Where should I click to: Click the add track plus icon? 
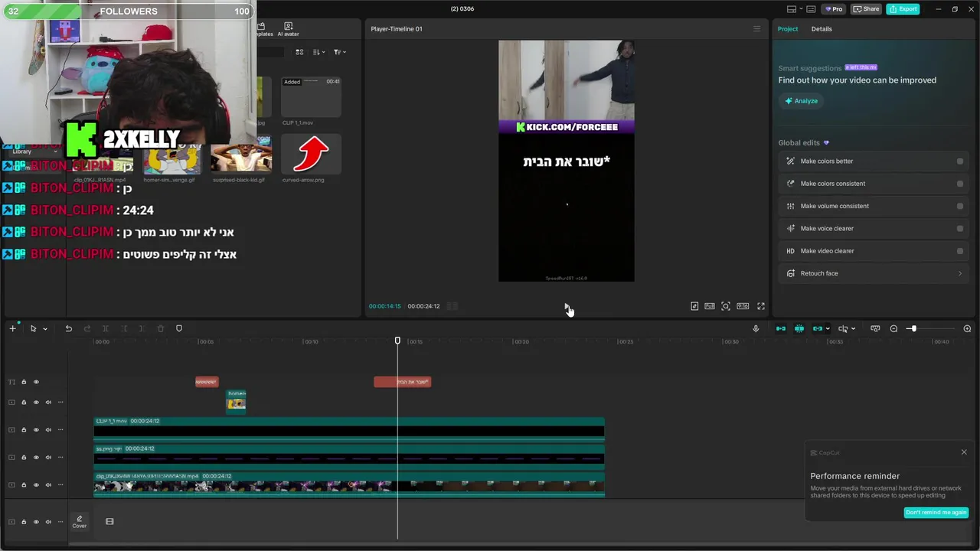(12, 328)
